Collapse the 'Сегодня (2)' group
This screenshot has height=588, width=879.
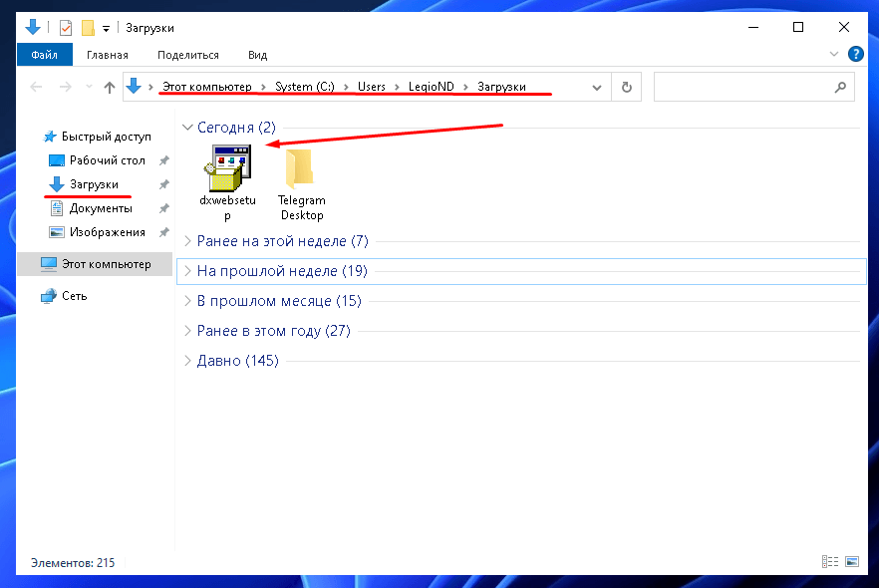[x=187, y=128]
